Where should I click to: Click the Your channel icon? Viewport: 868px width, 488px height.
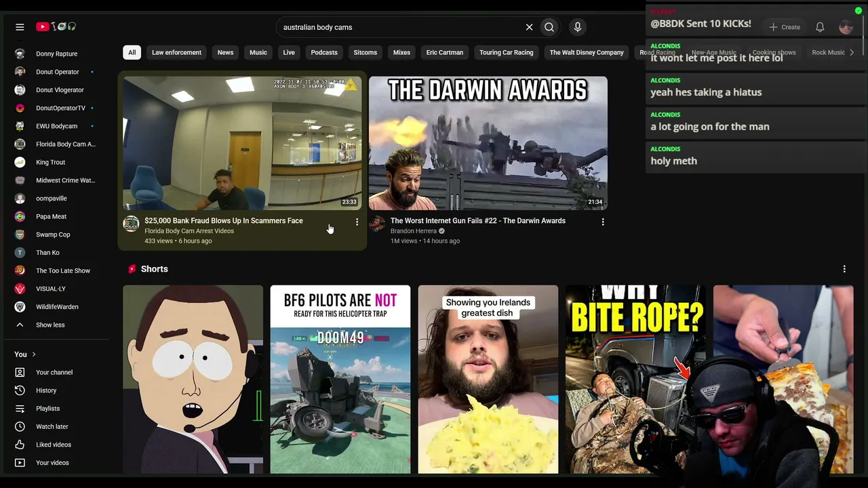(x=20, y=372)
